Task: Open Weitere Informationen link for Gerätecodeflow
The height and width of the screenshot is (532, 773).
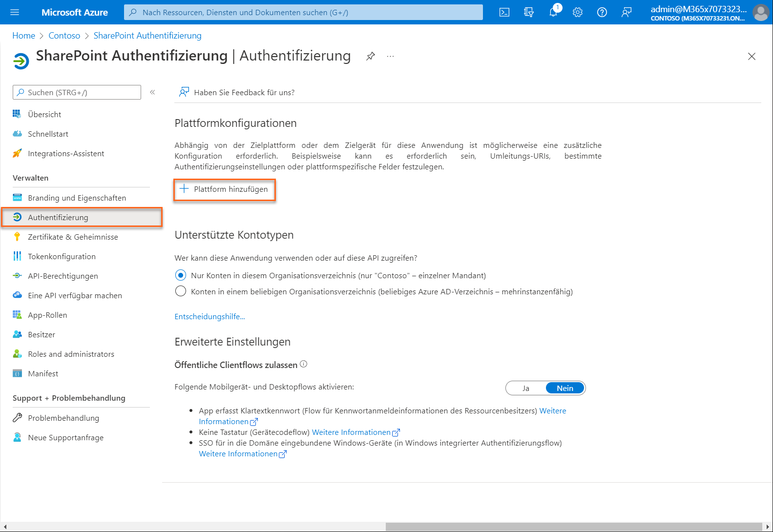Action: [356, 432]
